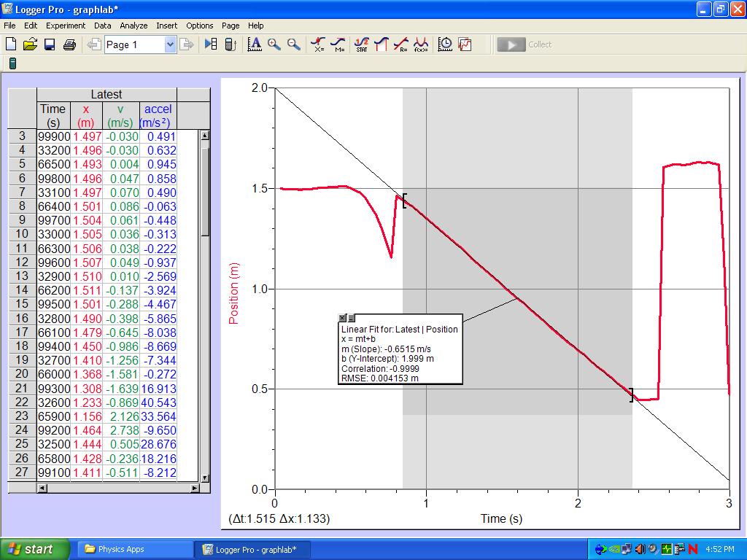Close the Linear Fit info box
The width and height of the screenshot is (747, 560).
click(x=342, y=318)
